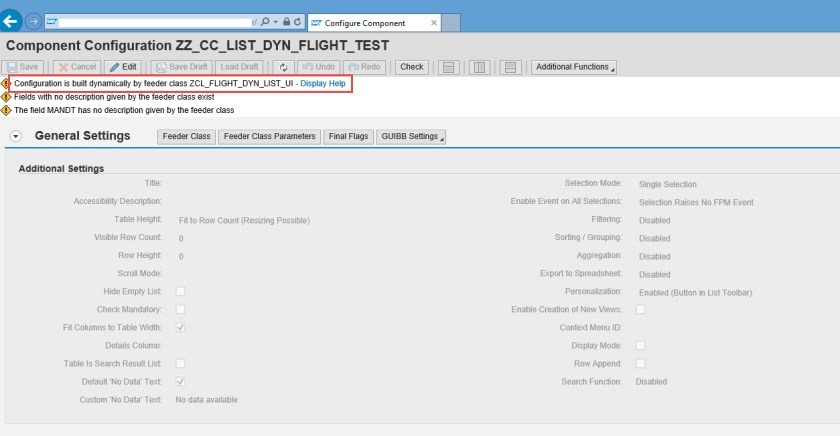
Task: Click Personalization value Enabled (Button in List Toolbar)
Action: tap(695, 293)
